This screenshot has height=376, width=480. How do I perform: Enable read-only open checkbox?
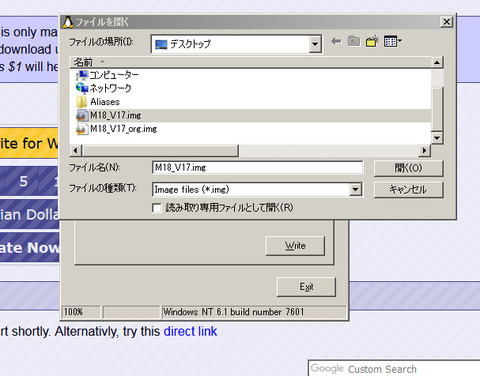point(157,208)
